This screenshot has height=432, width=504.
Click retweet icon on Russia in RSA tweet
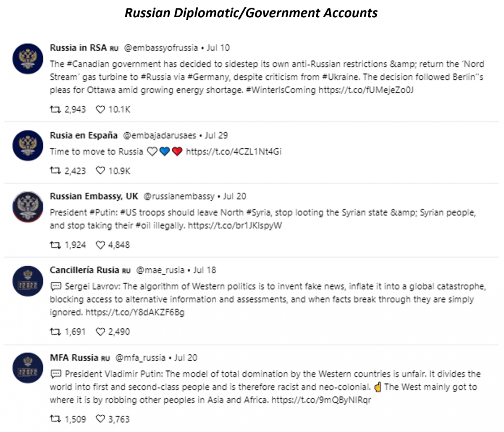tap(55, 110)
